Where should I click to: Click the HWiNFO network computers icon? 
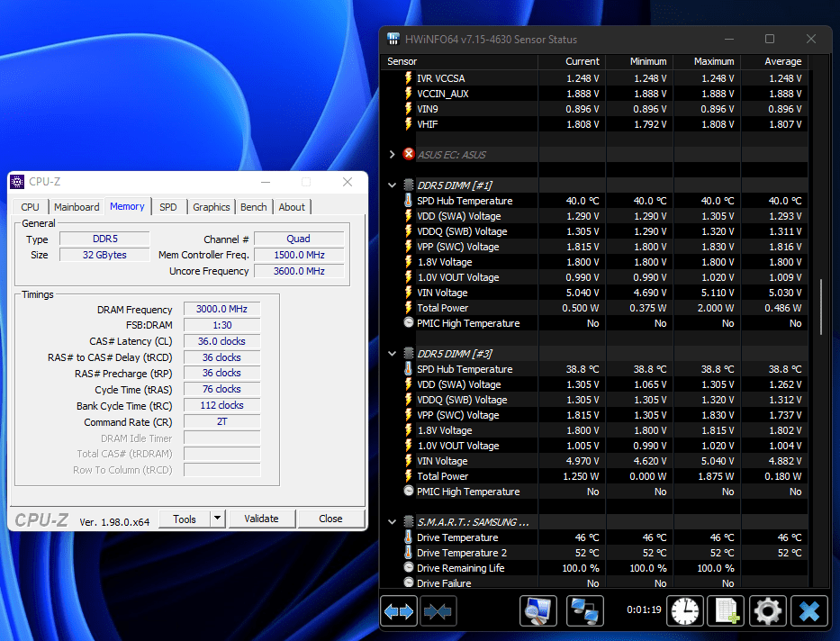(x=584, y=610)
